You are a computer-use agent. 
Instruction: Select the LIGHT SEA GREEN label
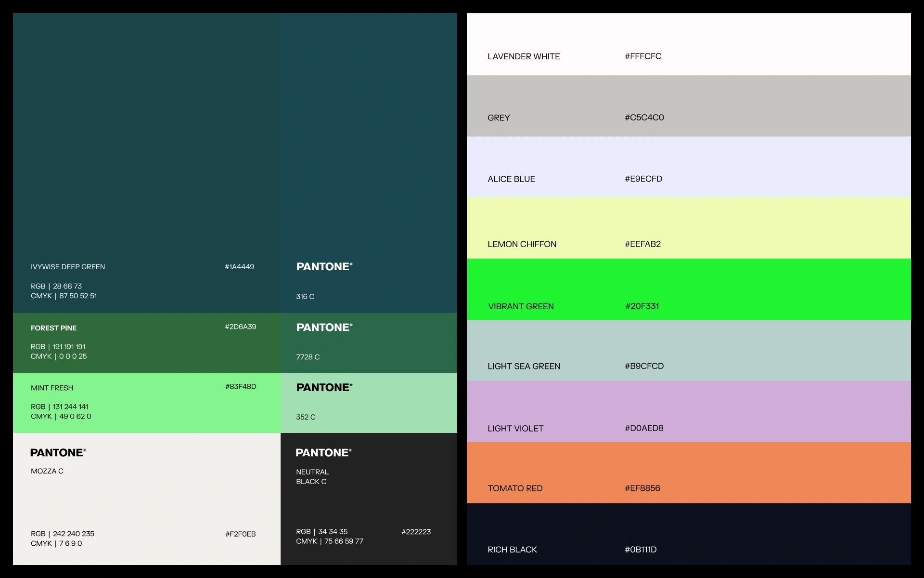(524, 366)
